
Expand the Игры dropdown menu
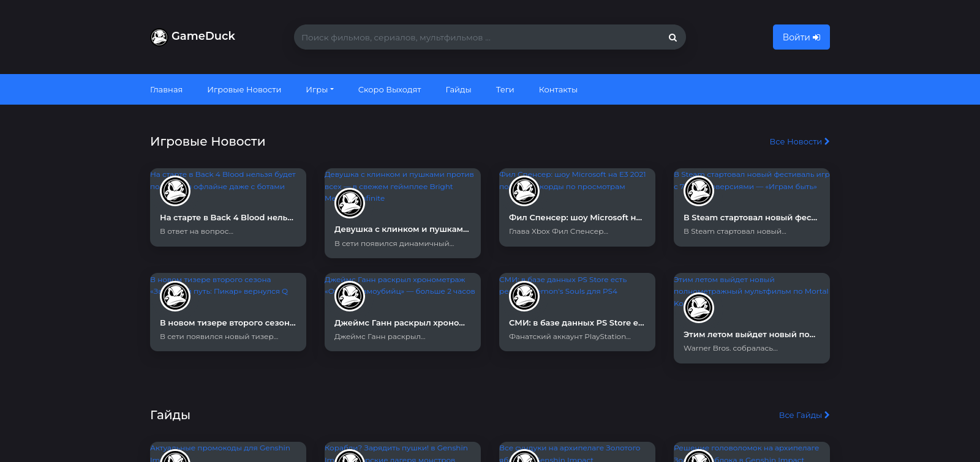320,89
